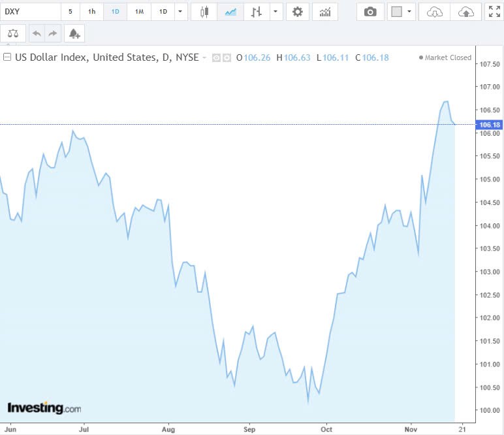Click the US Dollar Index title text

coord(106,57)
